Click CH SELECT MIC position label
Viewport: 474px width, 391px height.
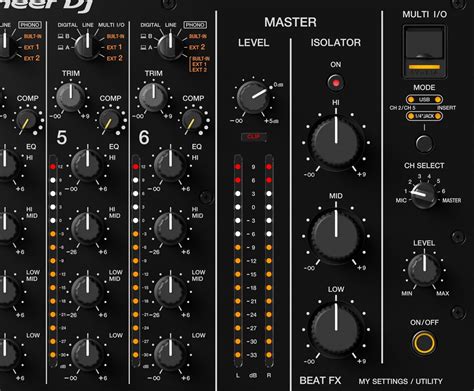(x=401, y=200)
